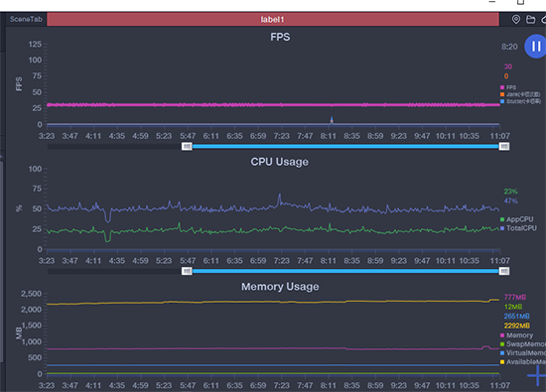The image size is (546, 392).
Task: Click the 2,500 label on Memory Usage axis
Action: pos(32,294)
